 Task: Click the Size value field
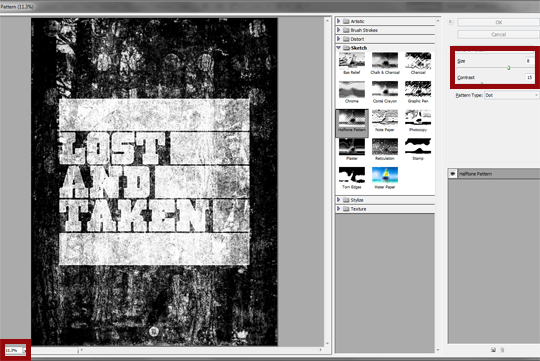[529, 61]
